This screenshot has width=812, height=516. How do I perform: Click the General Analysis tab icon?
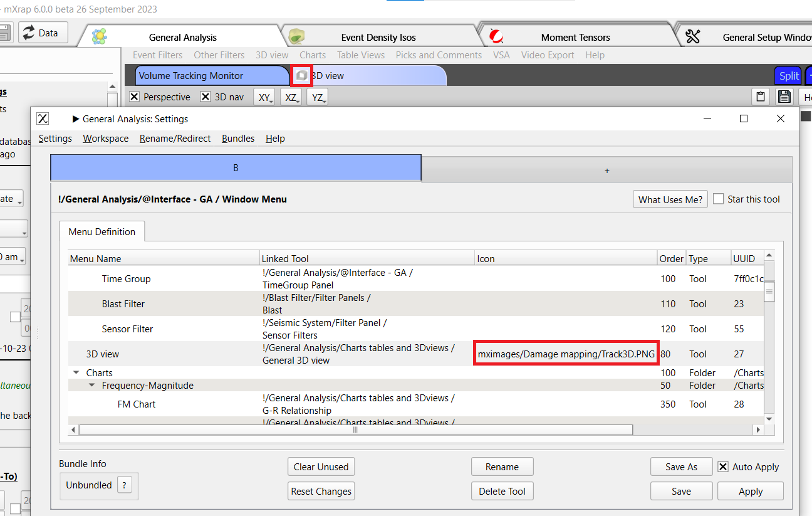100,36
